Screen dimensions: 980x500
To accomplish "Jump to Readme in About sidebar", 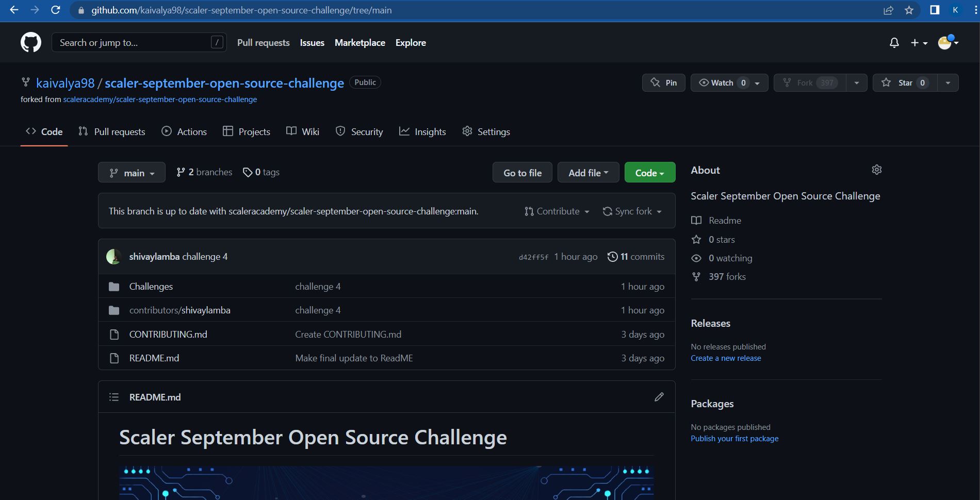I will click(716, 221).
